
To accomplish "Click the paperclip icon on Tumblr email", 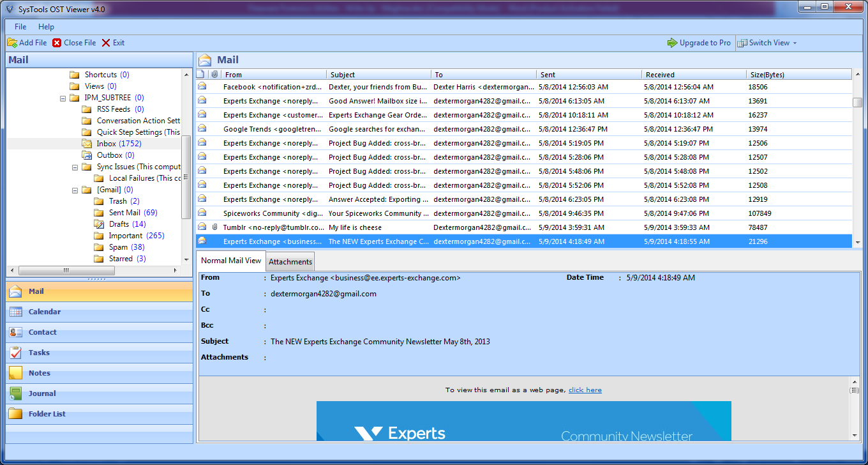I will [215, 227].
